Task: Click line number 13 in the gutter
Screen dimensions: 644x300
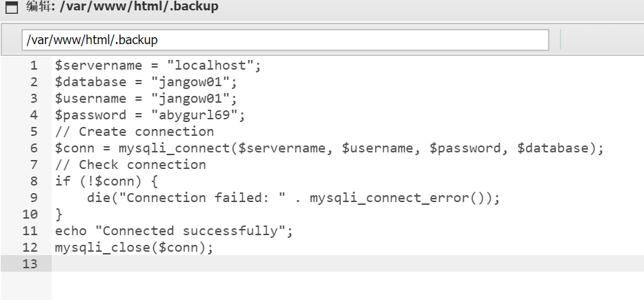Action: [x=30, y=264]
